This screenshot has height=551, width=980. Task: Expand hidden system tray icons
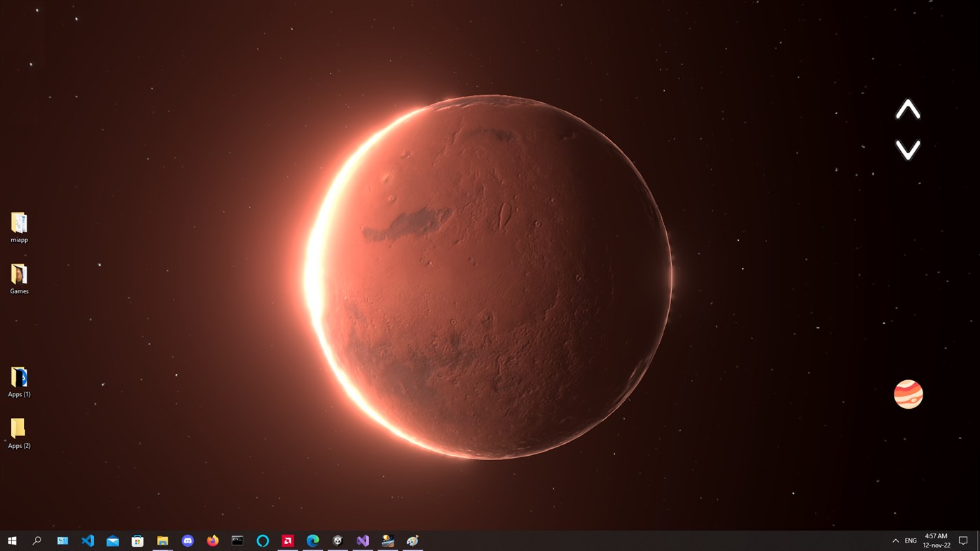tap(895, 540)
